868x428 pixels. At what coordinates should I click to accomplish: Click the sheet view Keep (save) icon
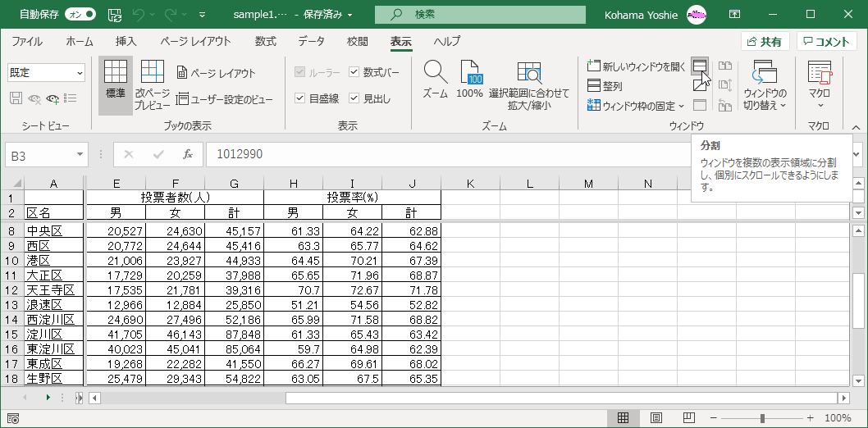(16, 99)
